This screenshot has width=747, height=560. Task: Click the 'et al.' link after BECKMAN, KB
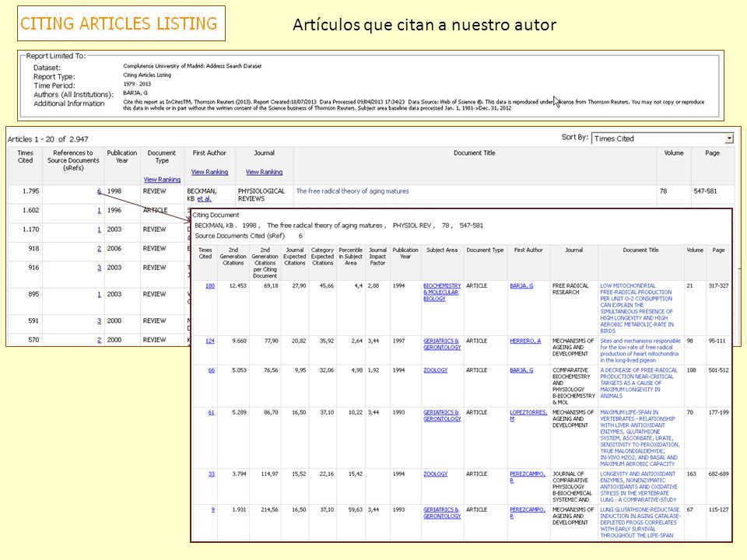tap(204, 198)
